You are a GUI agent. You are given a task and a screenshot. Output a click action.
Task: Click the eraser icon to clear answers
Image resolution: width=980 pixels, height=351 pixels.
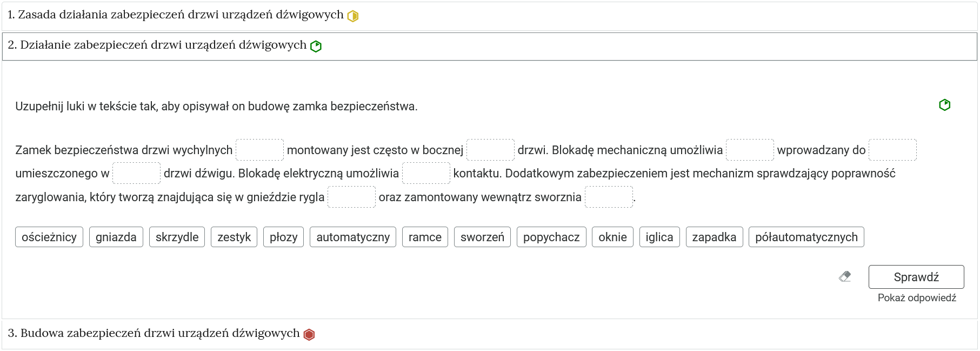coord(844,276)
